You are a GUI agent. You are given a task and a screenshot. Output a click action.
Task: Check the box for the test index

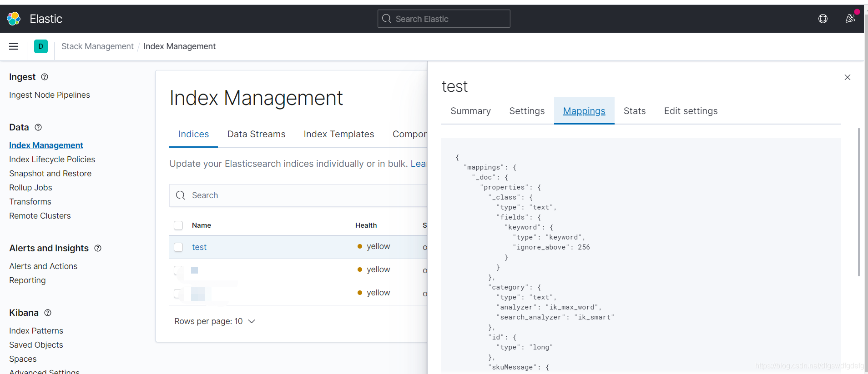(178, 247)
